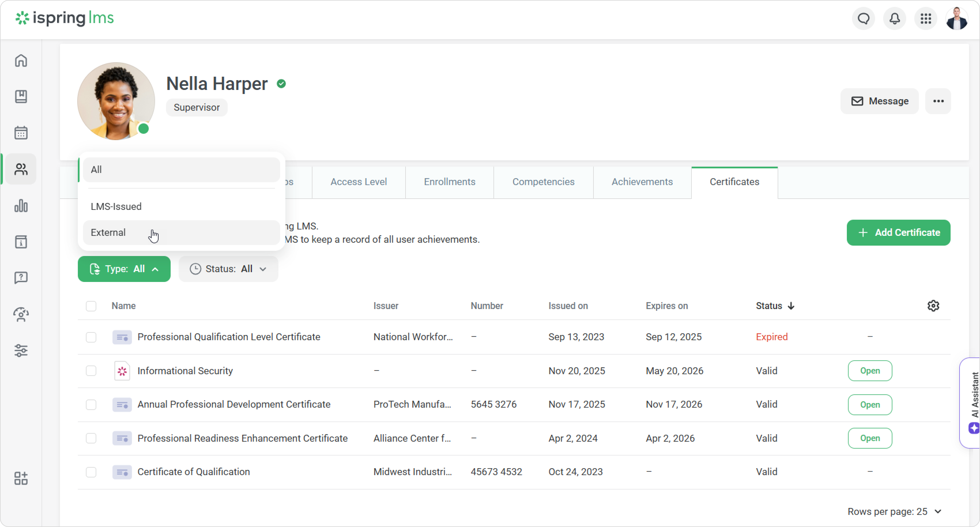The width and height of the screenshot is (980, 527).
Task: Open the calendar icon in sidebar
Action: coord(21,133)
